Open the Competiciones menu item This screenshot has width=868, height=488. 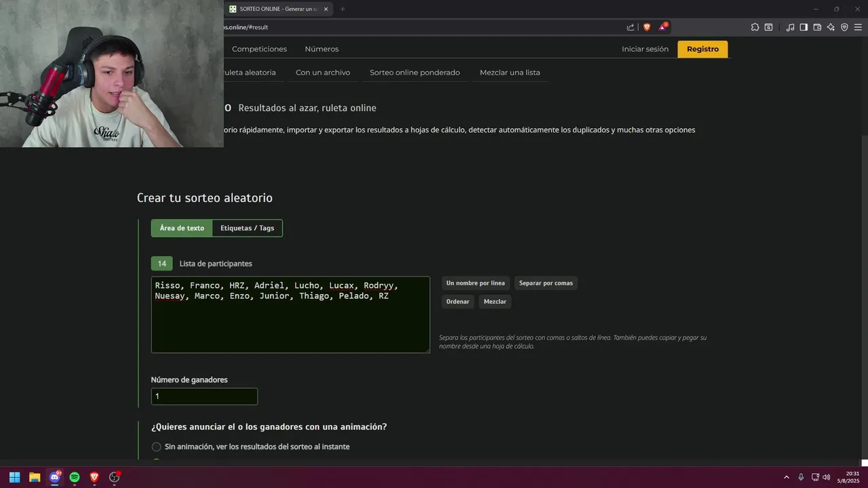[260, 49]
